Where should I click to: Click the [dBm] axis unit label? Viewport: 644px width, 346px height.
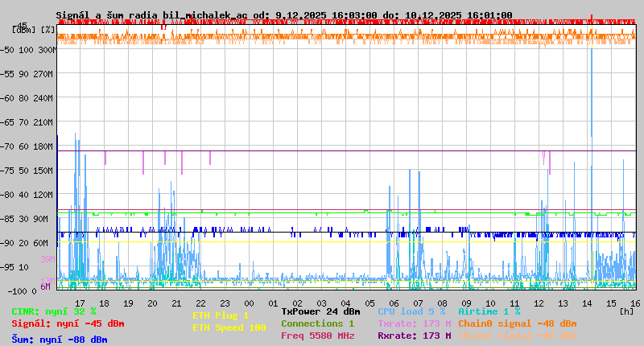(23, 29)
